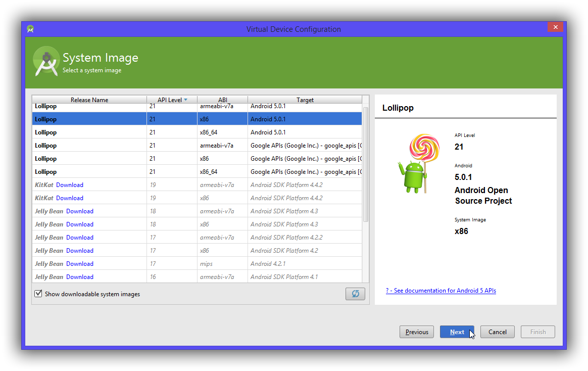Close the Virtual Device Configuration window

(555, 27)
